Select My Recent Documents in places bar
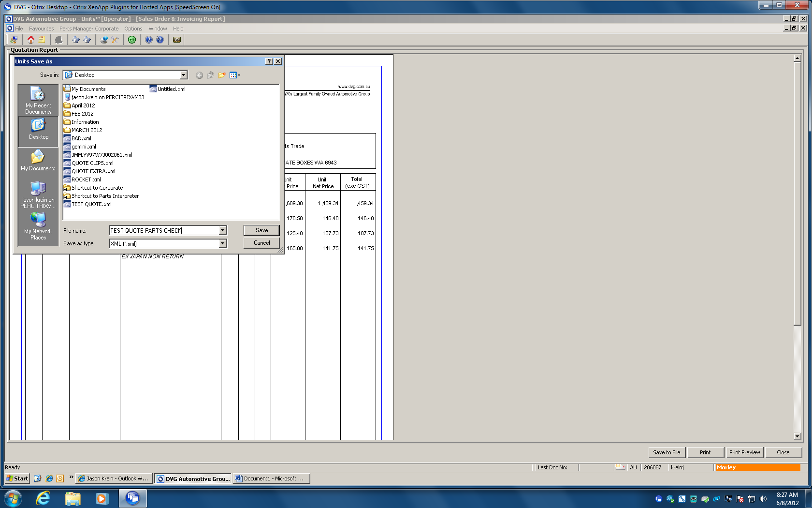This screenshot has height=508, width=812. click(38, 101)
